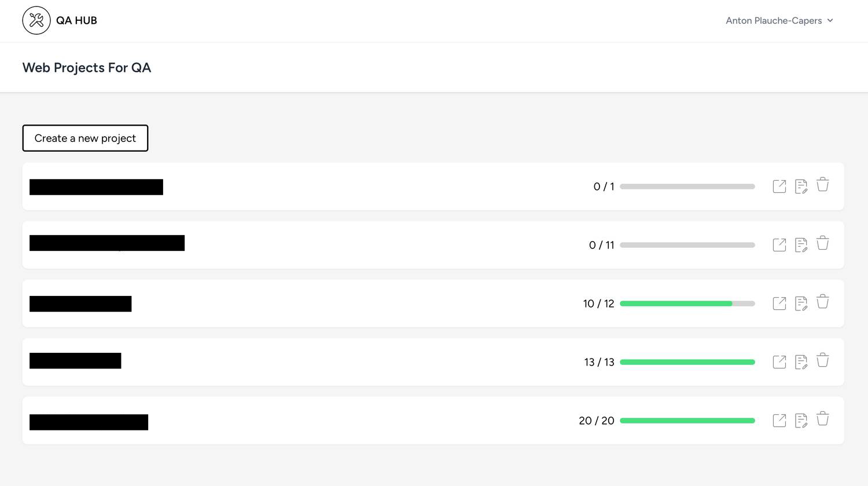Edit the 10 / 12 project
The height and width of the screenshot is (486, 868).
801,304
